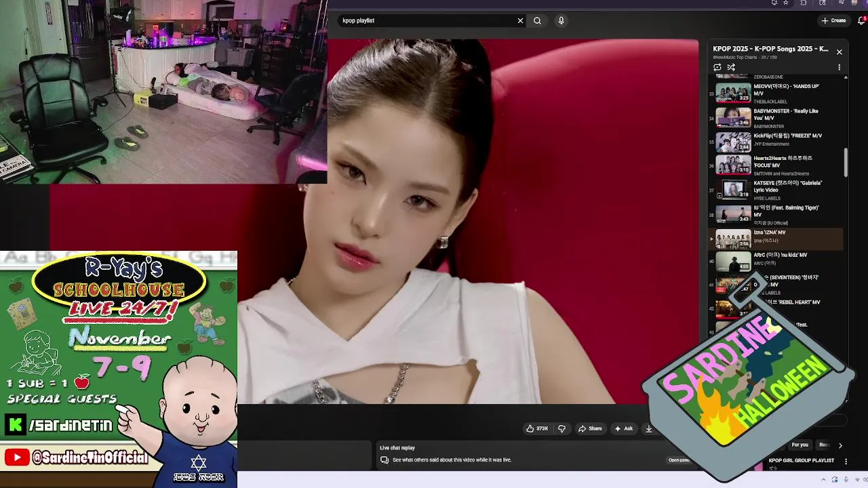This screenshot has width=868, height=488.
Task: Click the HYBE LABELS channel name under KATSEYE
Action: coord(766,199)
